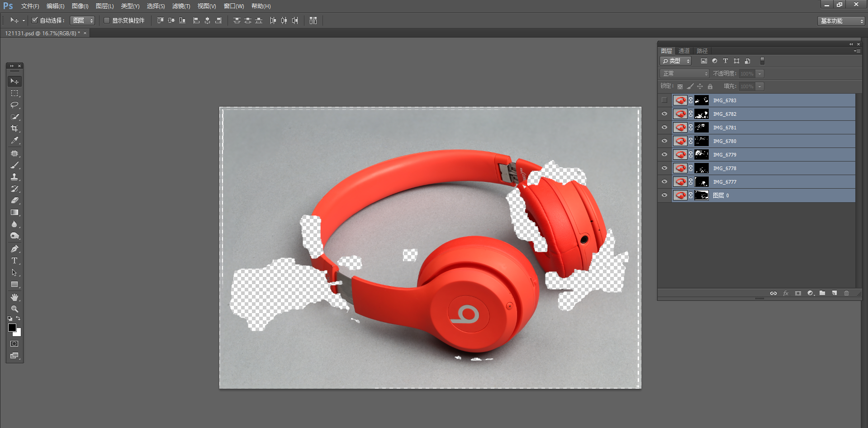Hide the IMG_6779 layer
The width and height of the screenshot is (868, 428).
coord(664,155)
